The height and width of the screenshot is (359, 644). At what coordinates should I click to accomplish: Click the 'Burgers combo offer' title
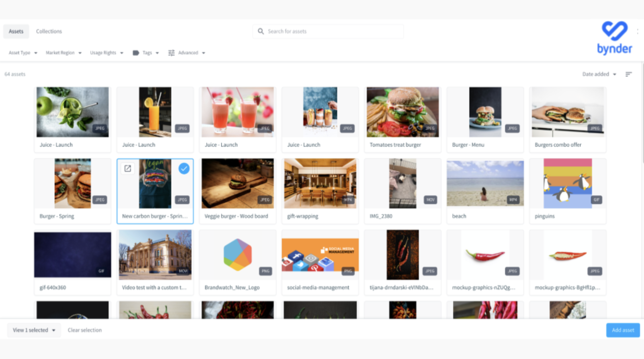click(x=558, y=145)
